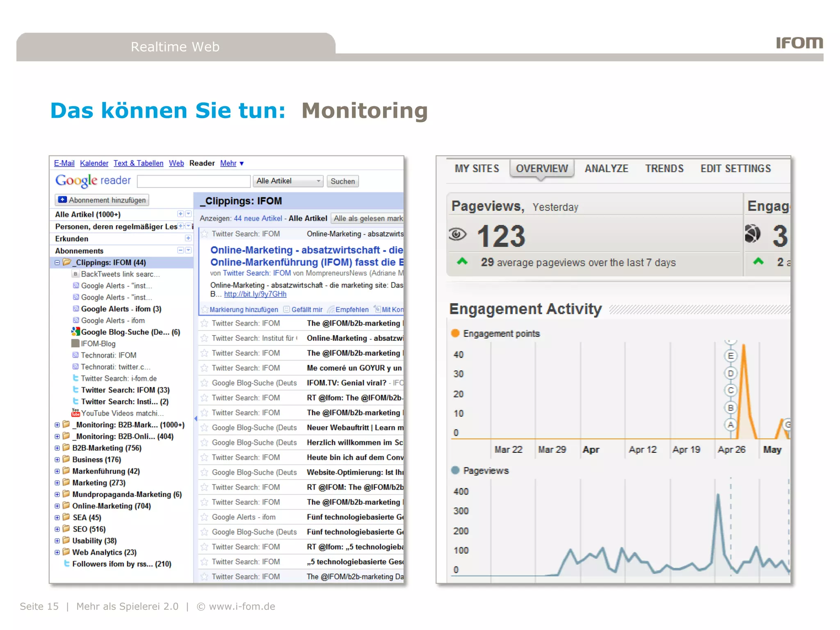Click the IFOM-Blog feed icon
This screenshot has height=630, width=840.
[75, 344]
